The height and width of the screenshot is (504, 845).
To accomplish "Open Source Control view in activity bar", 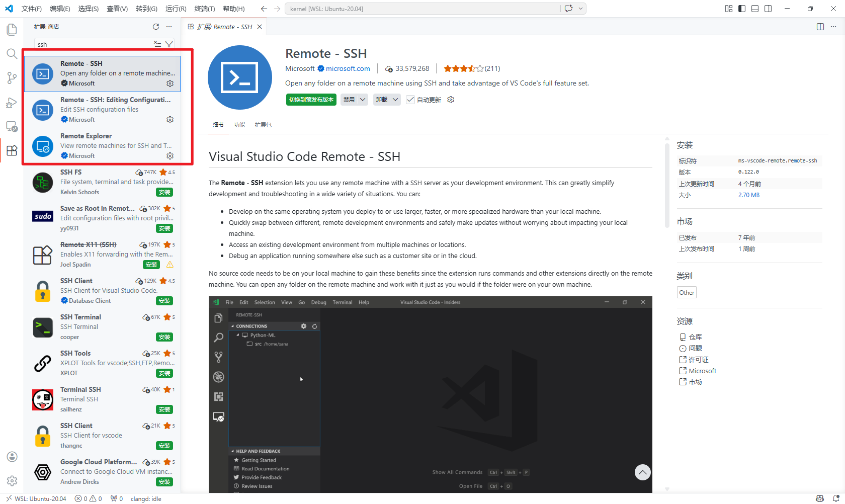I will pos(12,78).
